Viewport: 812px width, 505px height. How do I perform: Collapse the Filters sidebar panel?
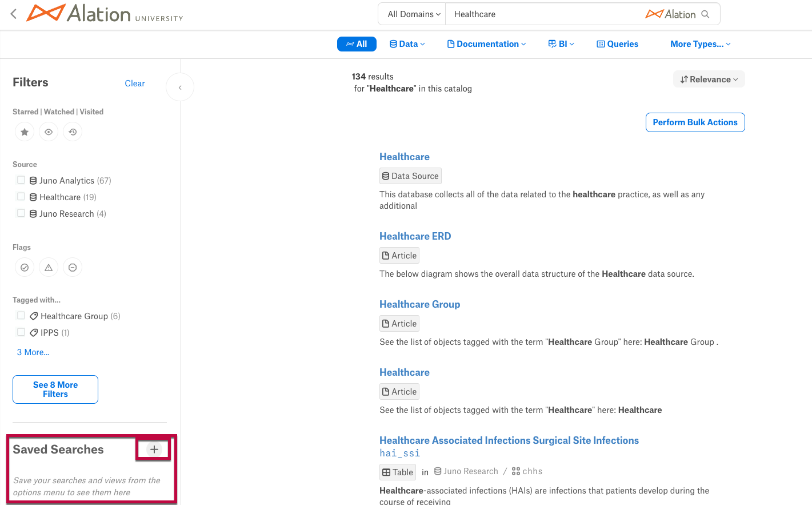[x=180, y=88]
